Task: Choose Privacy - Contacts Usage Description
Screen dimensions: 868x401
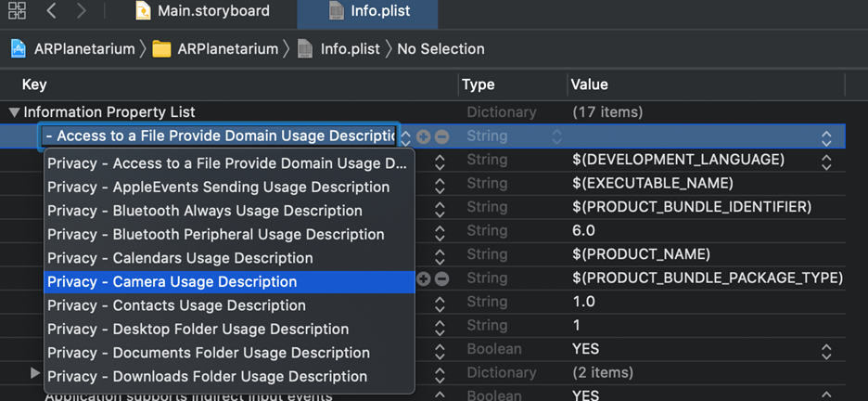Action: point(229,305)
